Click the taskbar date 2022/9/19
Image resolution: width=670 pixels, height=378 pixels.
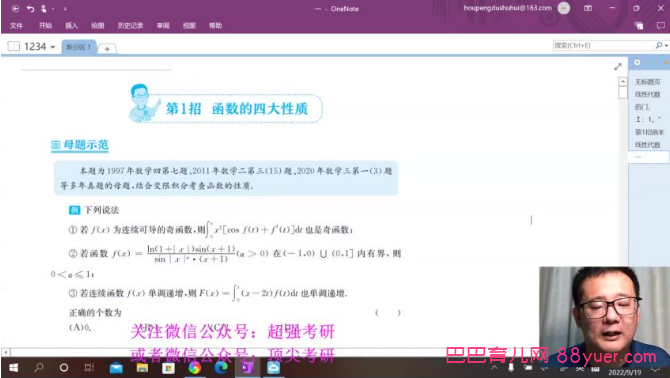[625, 372]
